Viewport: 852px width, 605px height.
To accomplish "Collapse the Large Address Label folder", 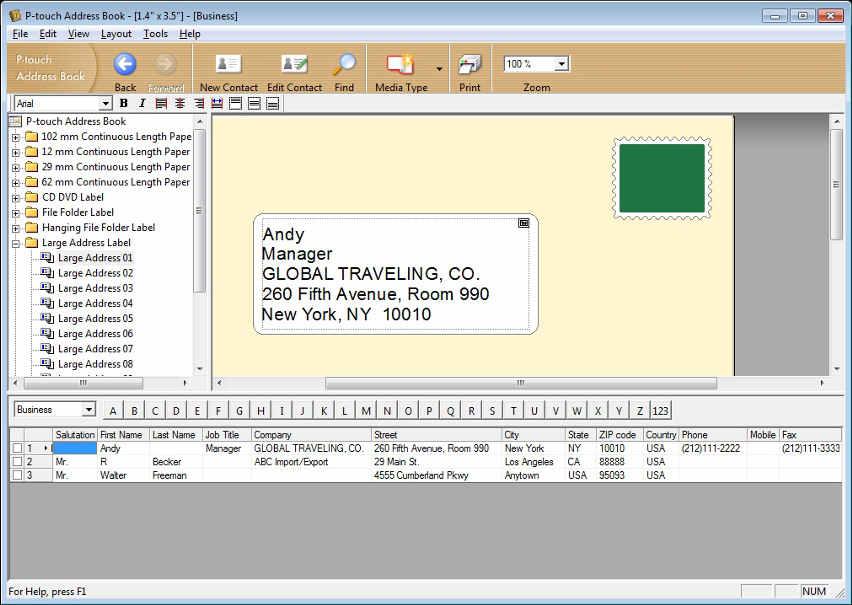I will click(x=16, y=244).
